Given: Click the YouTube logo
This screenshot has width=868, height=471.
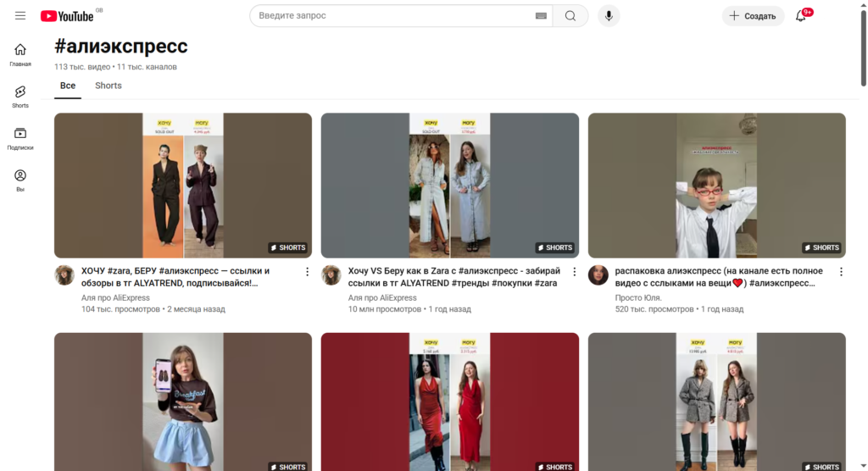Looking at the screenshot, I should [67, 16].
